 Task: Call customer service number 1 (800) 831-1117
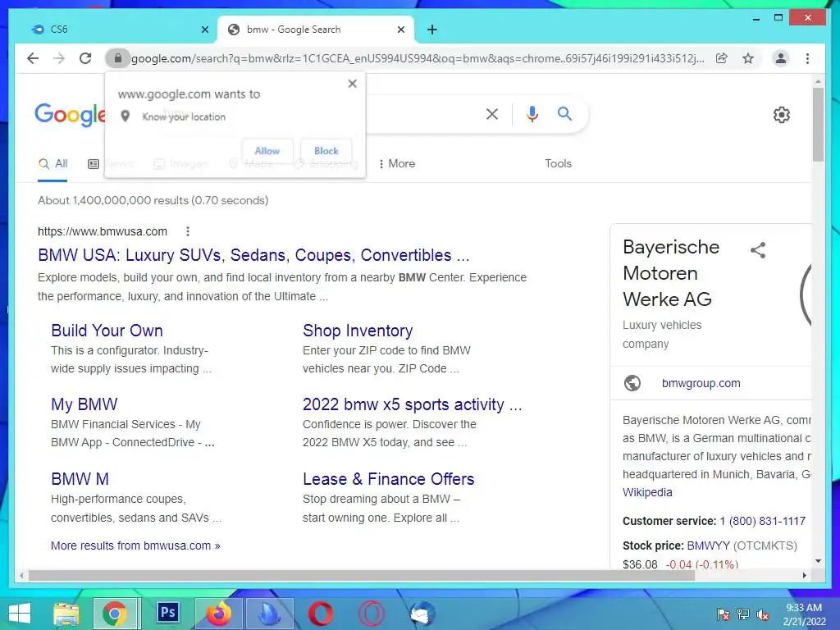[762, 521]
